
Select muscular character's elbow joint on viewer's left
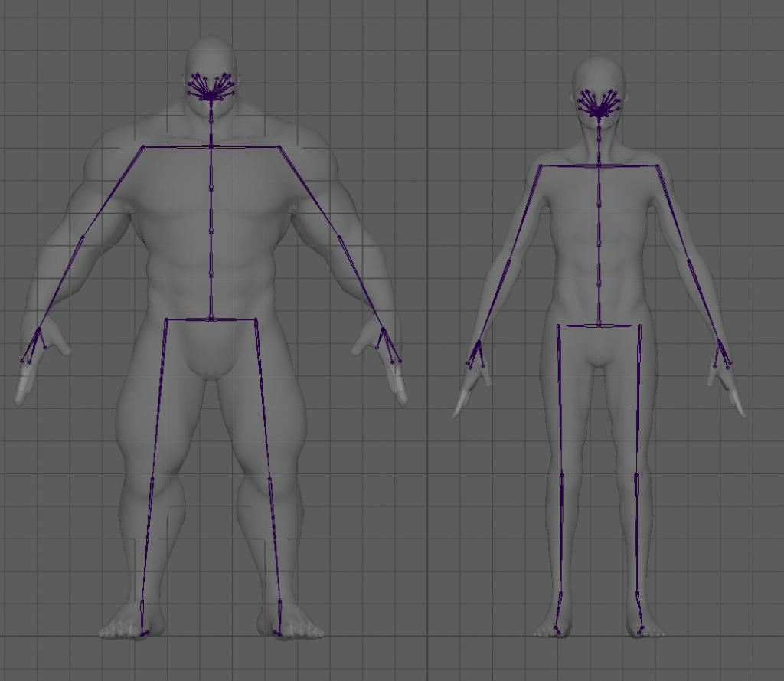[x=83, y=237]
